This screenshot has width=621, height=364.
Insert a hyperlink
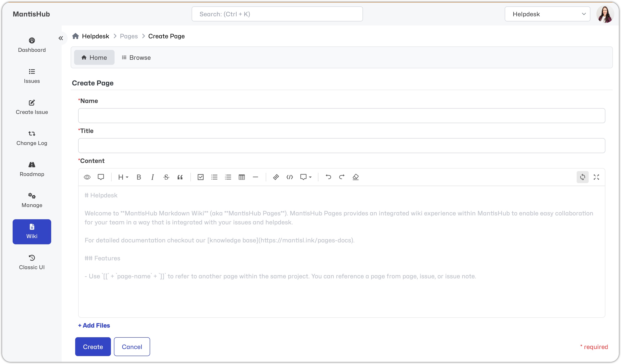click(276, 177)
